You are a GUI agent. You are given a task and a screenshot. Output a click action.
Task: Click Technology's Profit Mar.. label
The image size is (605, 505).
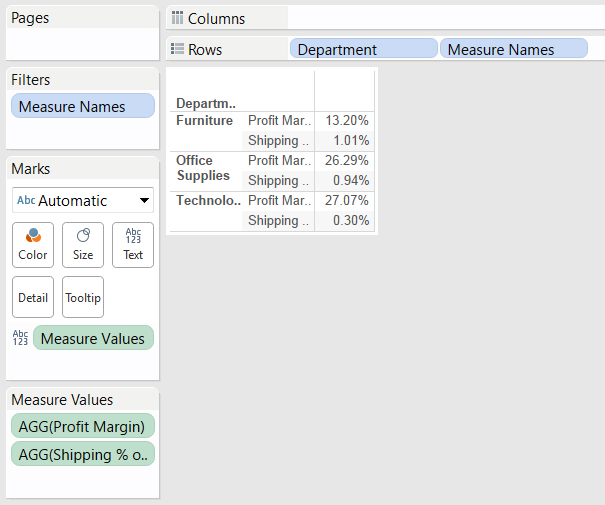pos(279,200)
